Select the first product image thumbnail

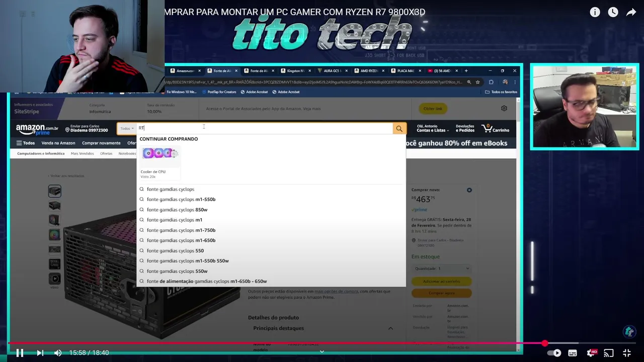(x=54, y=191)
